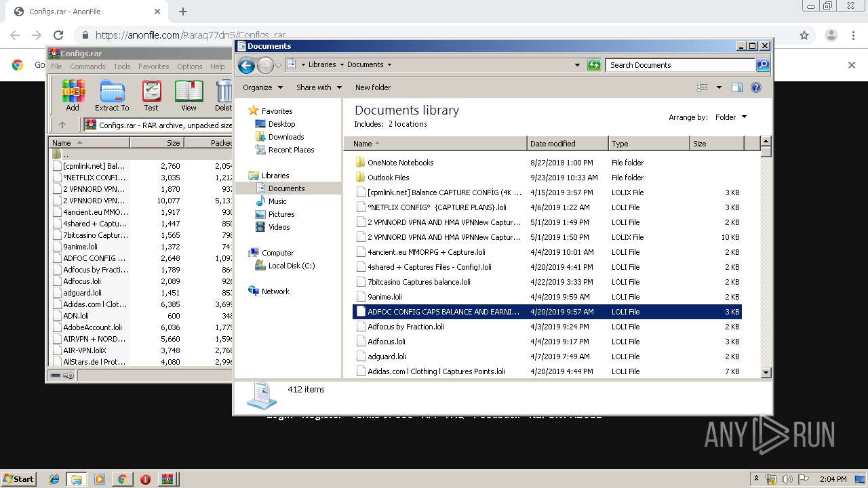Click the 2 locations link

point(408,124)
